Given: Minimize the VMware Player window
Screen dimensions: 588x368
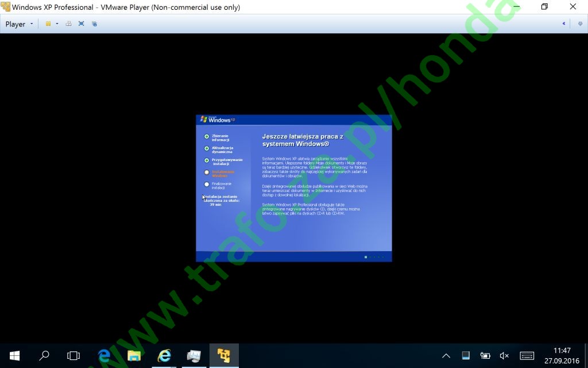Looking at the screenshot, I should coord(517,7).
